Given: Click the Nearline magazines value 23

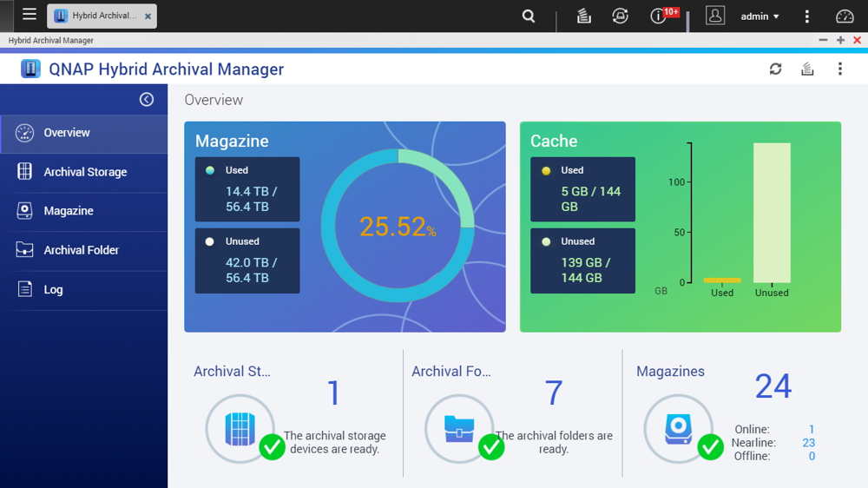Looking at the screenshot, I should click(x=808, y=443).
